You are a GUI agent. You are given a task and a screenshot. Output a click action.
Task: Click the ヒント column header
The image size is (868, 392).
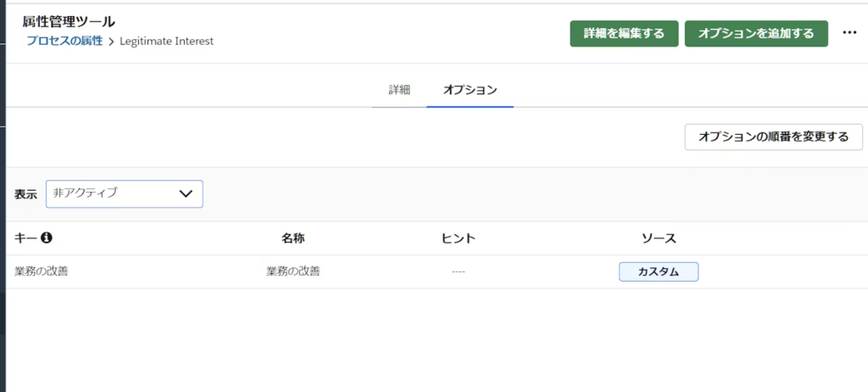point(458,238)
